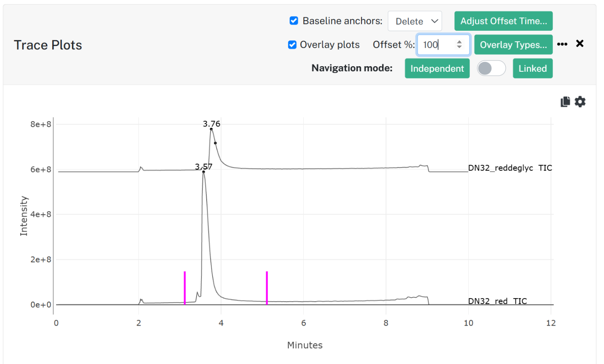Screen dimensions: 604x364
Task: Click the copy plot icon
Action: [x=565, y=102]
